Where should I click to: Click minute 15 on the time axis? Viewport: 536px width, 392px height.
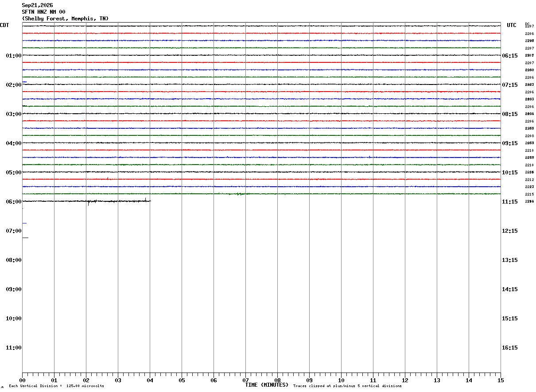coord(500,380)
